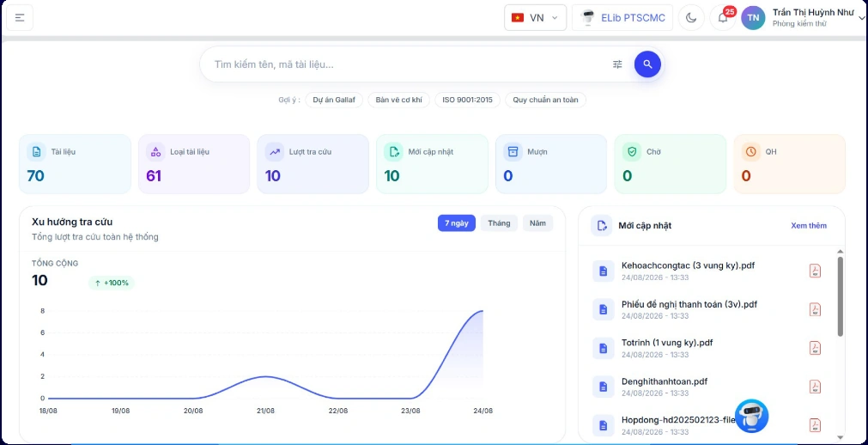Click Mới cập nhật panel header icon
The image size is (868, 445).
(601, 226)
